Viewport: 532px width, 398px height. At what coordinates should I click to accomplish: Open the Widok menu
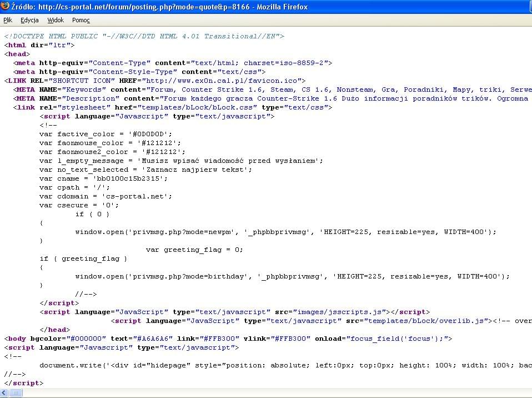pos(56,20)
